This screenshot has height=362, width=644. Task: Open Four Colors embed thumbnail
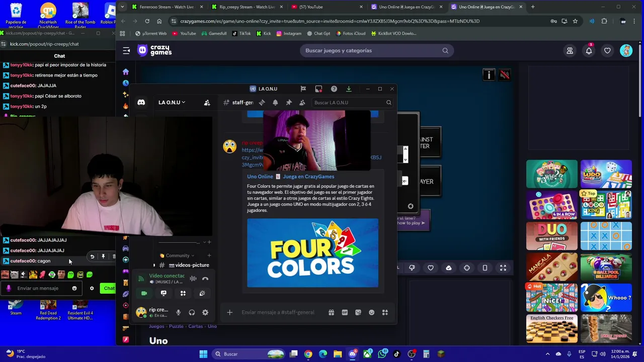312,253
